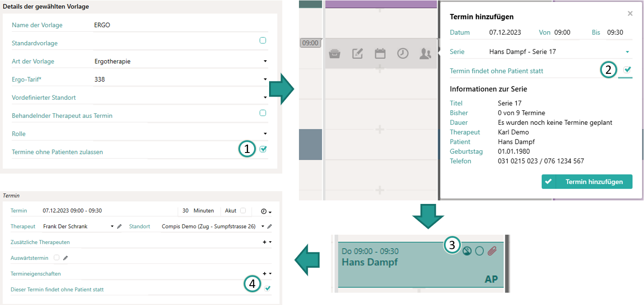Click the no-patient icon on Hans Dampf appointment

click(467, 251)
